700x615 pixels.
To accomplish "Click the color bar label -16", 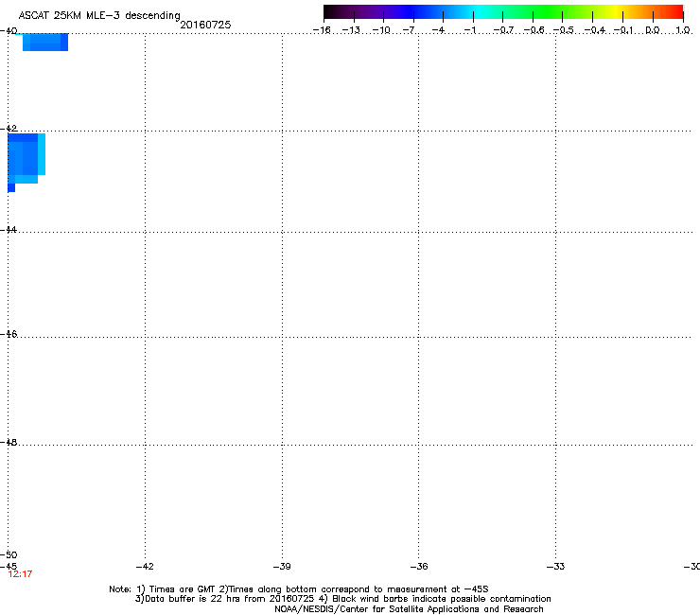I will (322, 30).
